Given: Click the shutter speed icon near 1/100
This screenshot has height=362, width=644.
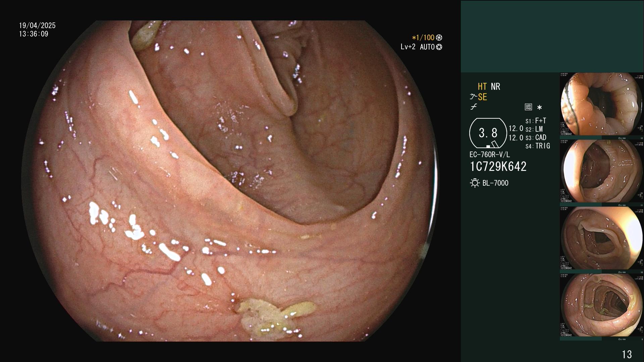Looking at the screenshot, I should 439,38.
